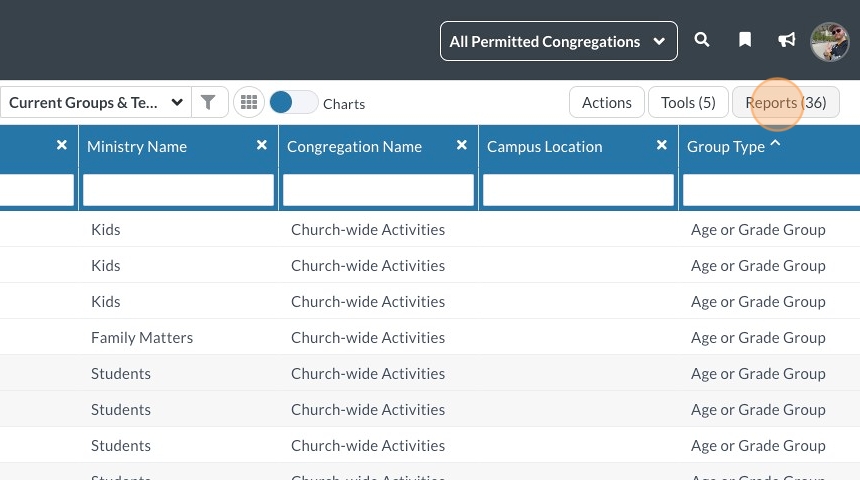The width and height of the screenshot is (860, 480).
Task: Click the Ministry Name filter field
Action: 178,190
